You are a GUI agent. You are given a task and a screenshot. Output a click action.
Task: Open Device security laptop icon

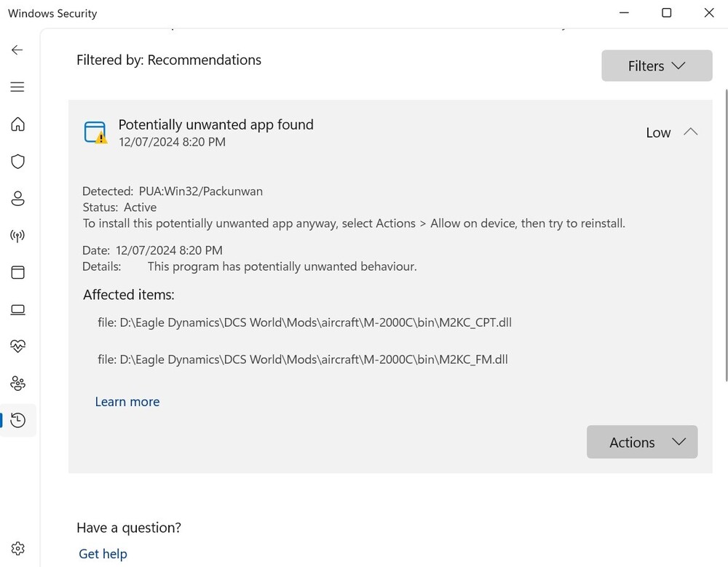click(17, 310)
